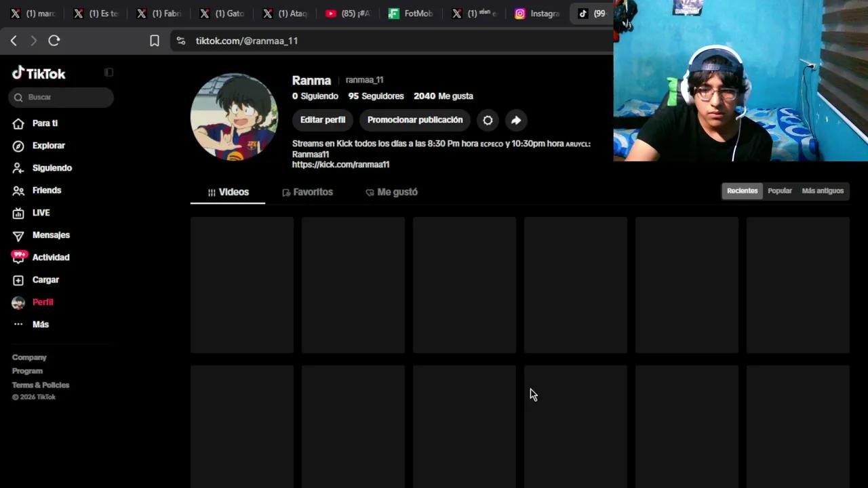Expand Terms & Policies footer section
868x488 pixels.
click(41, 385)
